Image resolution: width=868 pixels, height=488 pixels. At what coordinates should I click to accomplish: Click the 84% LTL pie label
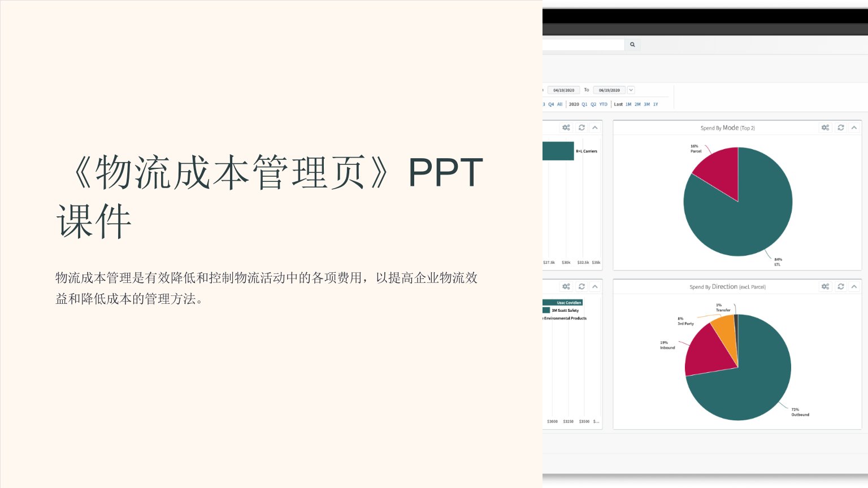778,262
